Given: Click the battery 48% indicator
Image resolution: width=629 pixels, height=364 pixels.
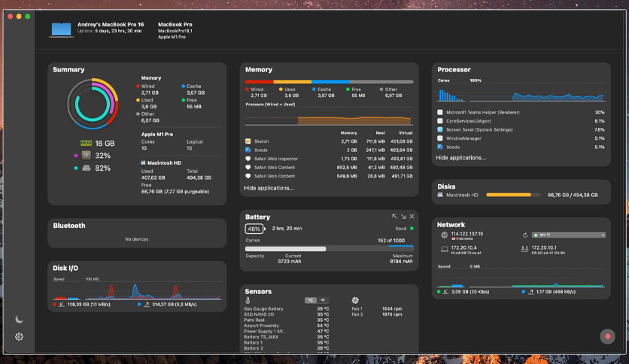Looking at the screenshot, I should [254, 229].
